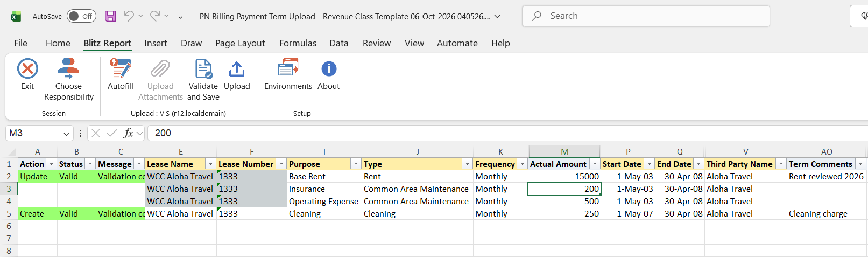Select the Blitz Report tab
The image size is (868, 257).
point(107,43)
